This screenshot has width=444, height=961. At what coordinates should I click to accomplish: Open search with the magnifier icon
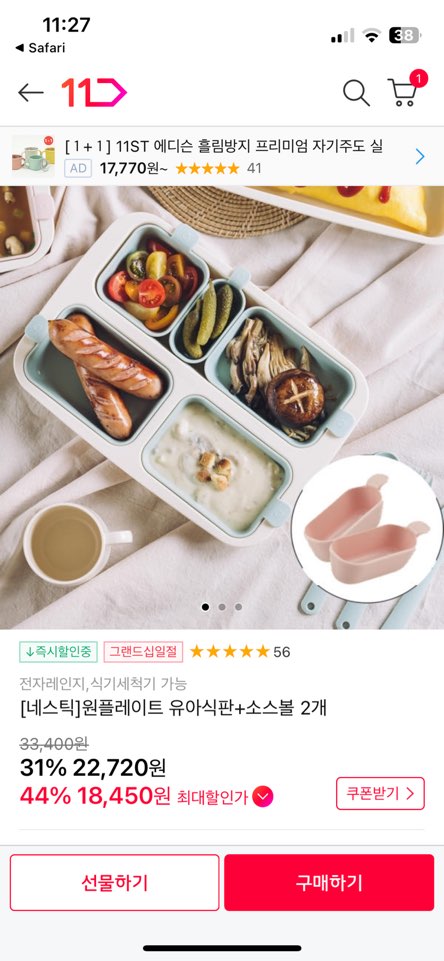[356, 93]
